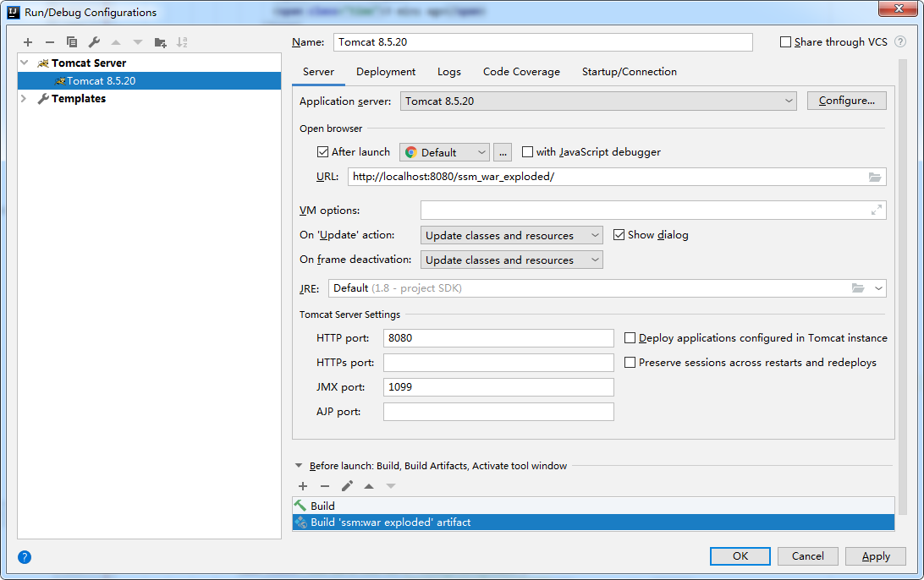Switch to Startup/Connection tab
Screen dimensions: 924x580
pyautogui.click(x=630, y=72)
